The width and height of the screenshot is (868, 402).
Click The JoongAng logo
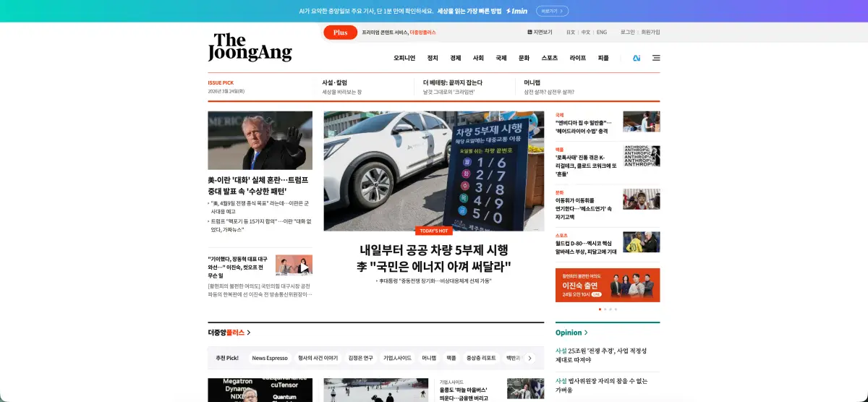click(250, 47)
